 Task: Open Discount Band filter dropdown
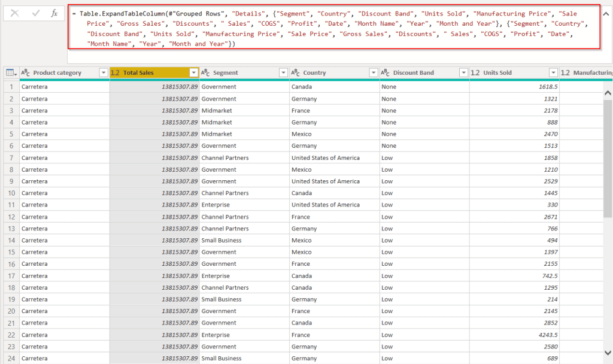click(x=463, y=72)
